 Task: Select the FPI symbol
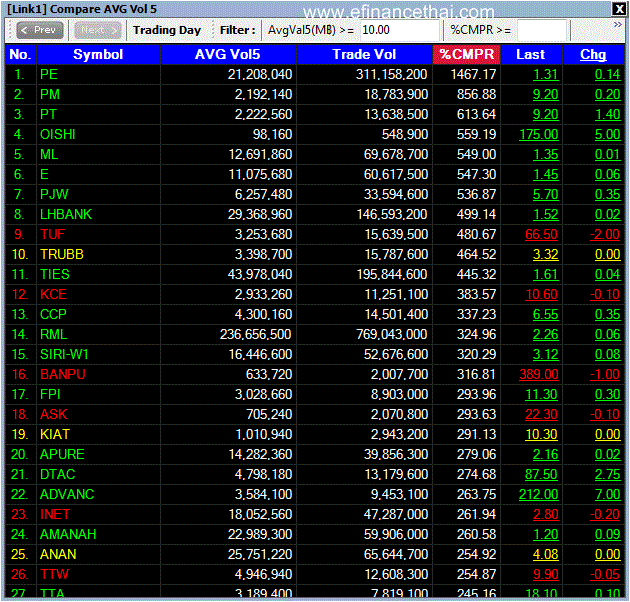[50, 394]
